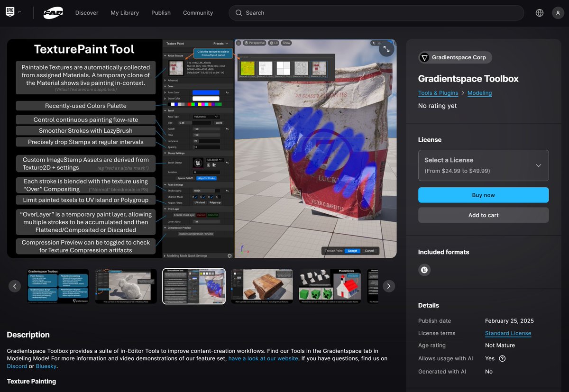Advance the gallery with the right arrow
This screenshot has height=392, width=569.
tap(388, 286)
